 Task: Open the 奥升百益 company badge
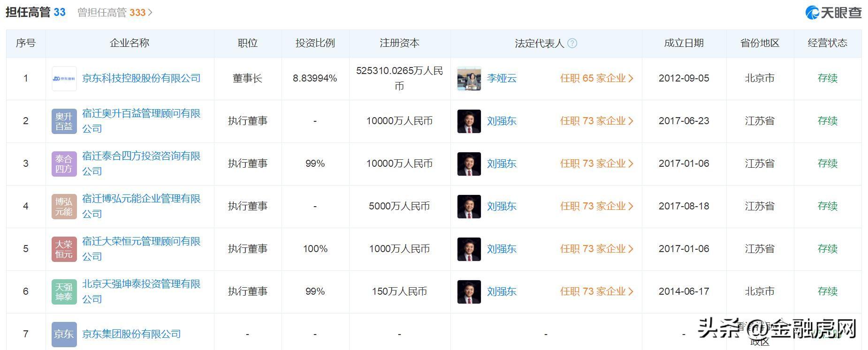point(64,121)
